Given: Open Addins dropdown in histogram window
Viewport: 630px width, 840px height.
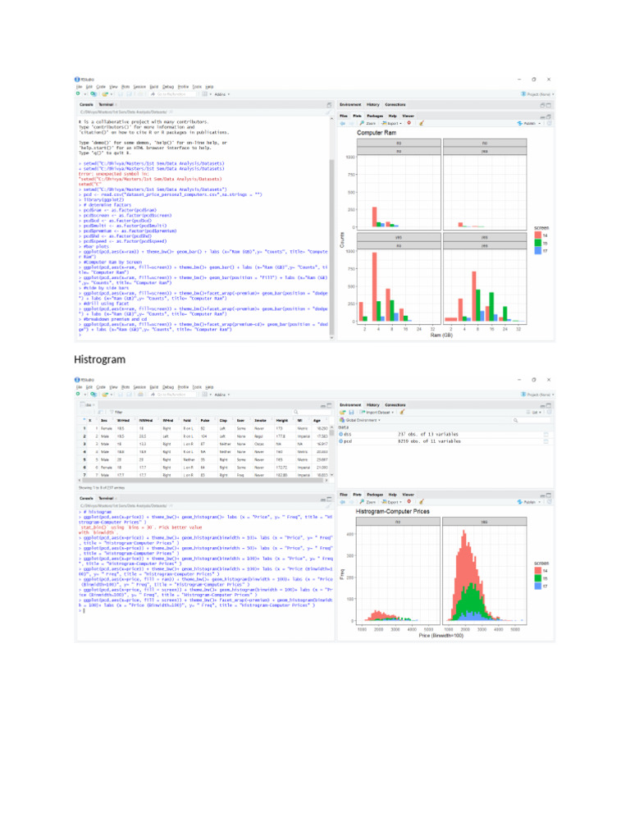Looking at the screenshot, I should coord(221,395).
